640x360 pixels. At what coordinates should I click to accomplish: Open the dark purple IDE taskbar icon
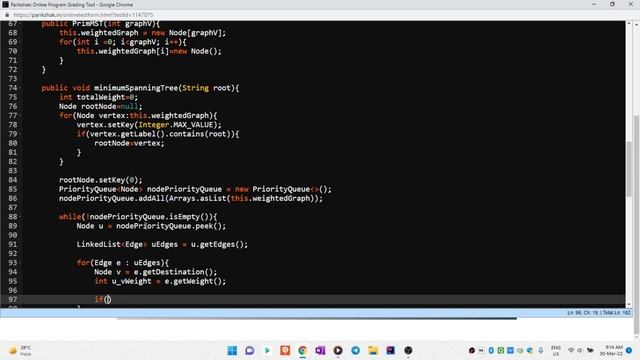point(391,350)
